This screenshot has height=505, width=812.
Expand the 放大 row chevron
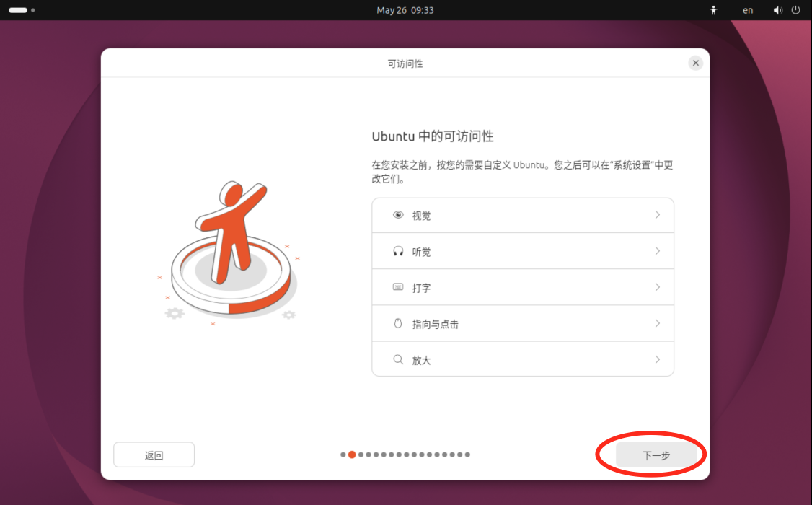click(657, 359)
